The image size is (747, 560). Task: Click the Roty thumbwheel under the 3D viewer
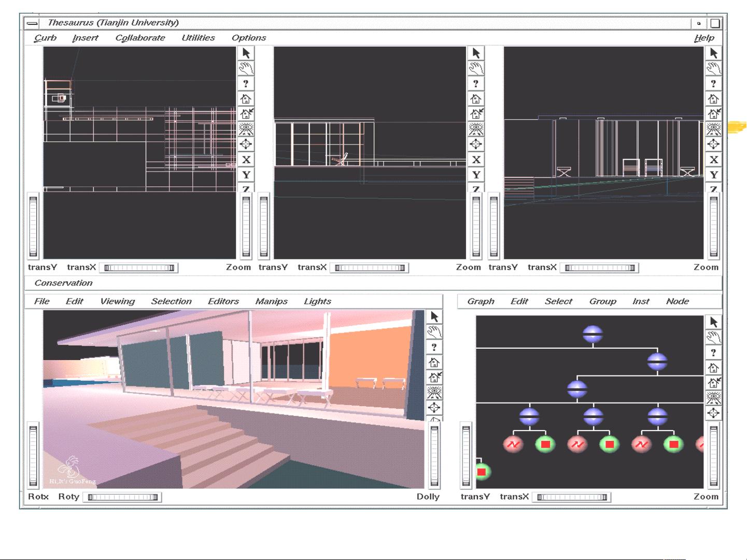tap(122, 497)
